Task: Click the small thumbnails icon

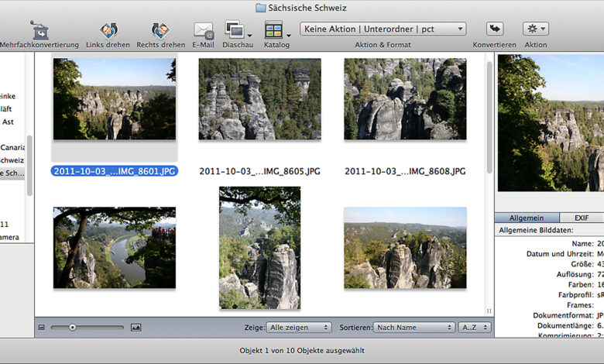Action: 42,328
